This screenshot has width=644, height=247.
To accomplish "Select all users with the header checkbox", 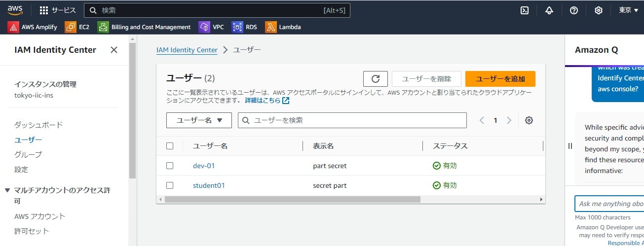I will point(170,146).
